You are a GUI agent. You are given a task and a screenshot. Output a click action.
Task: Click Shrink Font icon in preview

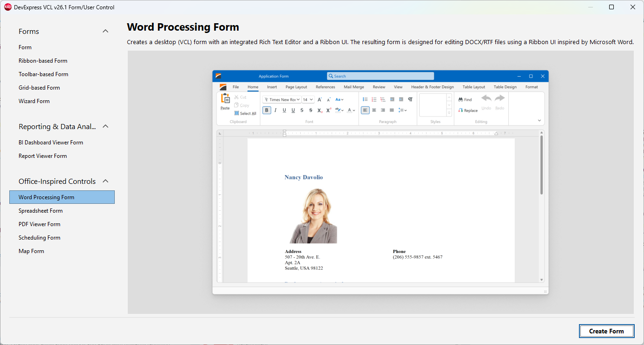tap(329, 99)
